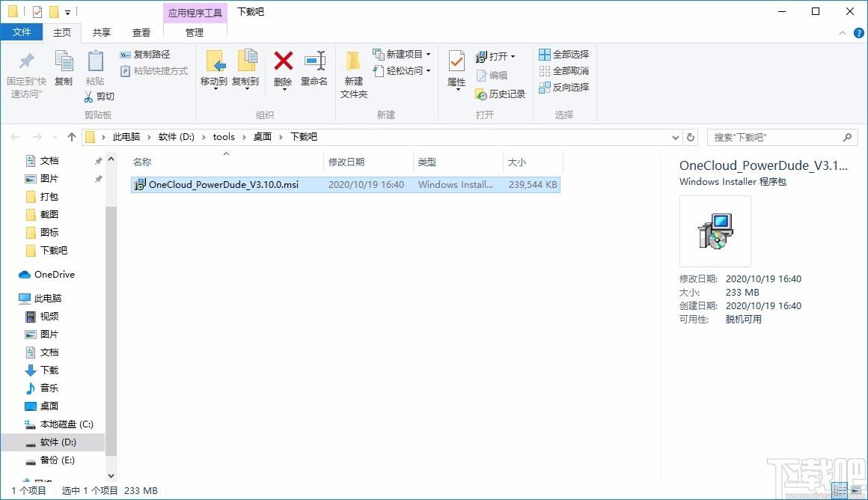
Task: Open the Move to (移动到) menu
Action: click(x=214, y=69)
